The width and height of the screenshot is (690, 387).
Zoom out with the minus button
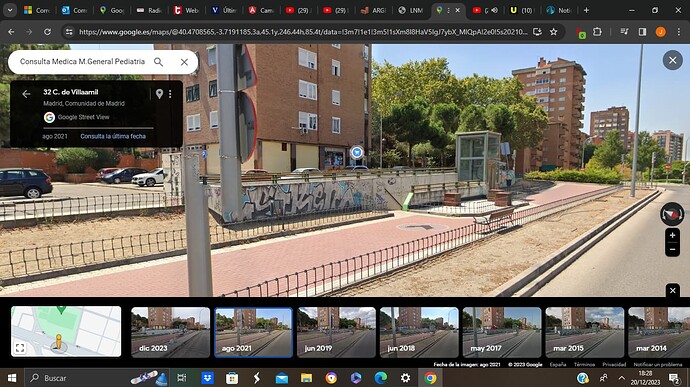(x=672, y=249)
